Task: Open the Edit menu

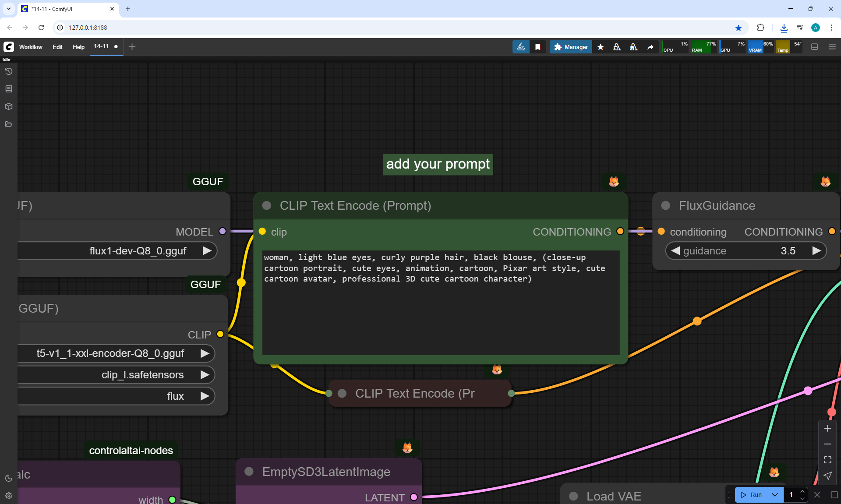Action: [57, 47]
